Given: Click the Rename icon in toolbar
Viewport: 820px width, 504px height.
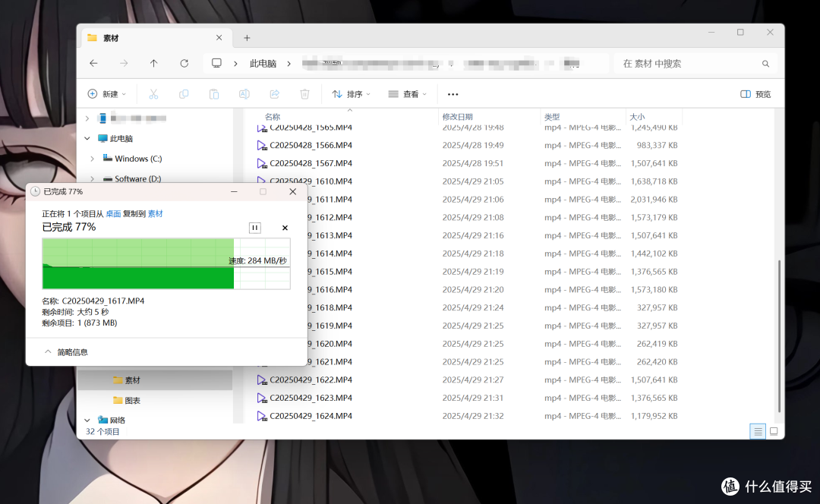Looking at the screenshot, I should 244,94.
